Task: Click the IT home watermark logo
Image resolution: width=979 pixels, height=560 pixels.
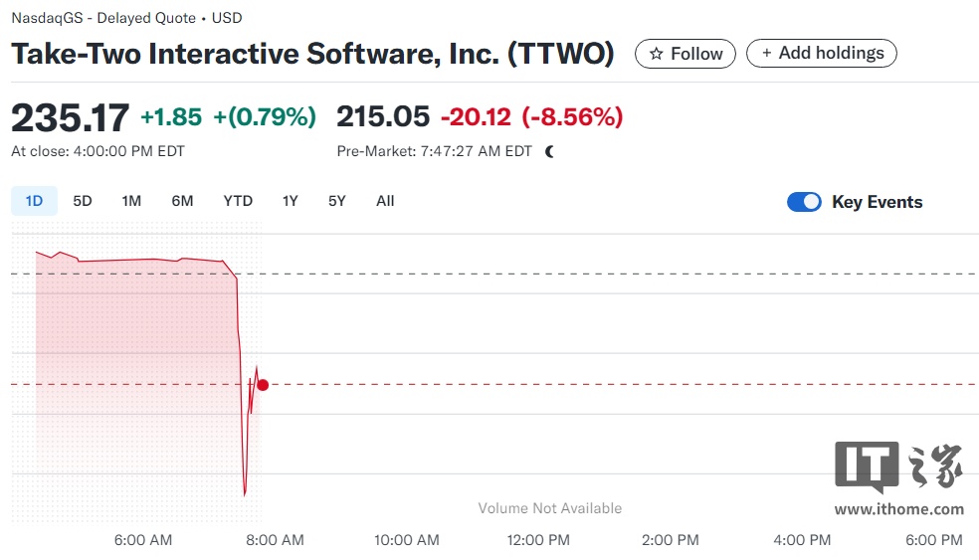Action: point(899,467)
